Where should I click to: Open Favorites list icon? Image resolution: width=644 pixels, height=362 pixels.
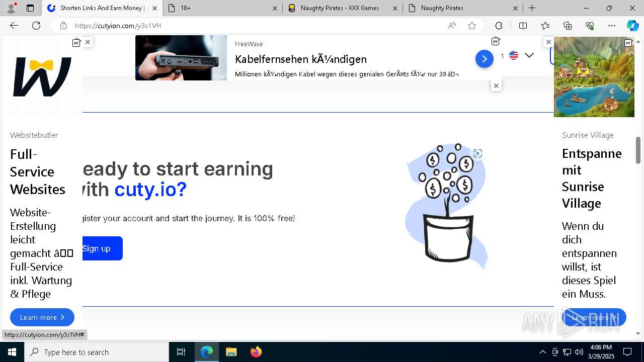(545, 26)
